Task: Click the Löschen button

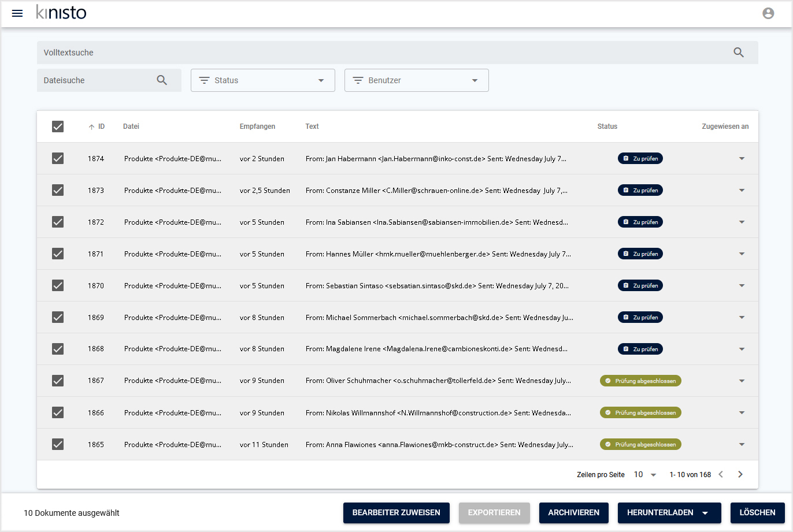Action: tap(758, 513)
